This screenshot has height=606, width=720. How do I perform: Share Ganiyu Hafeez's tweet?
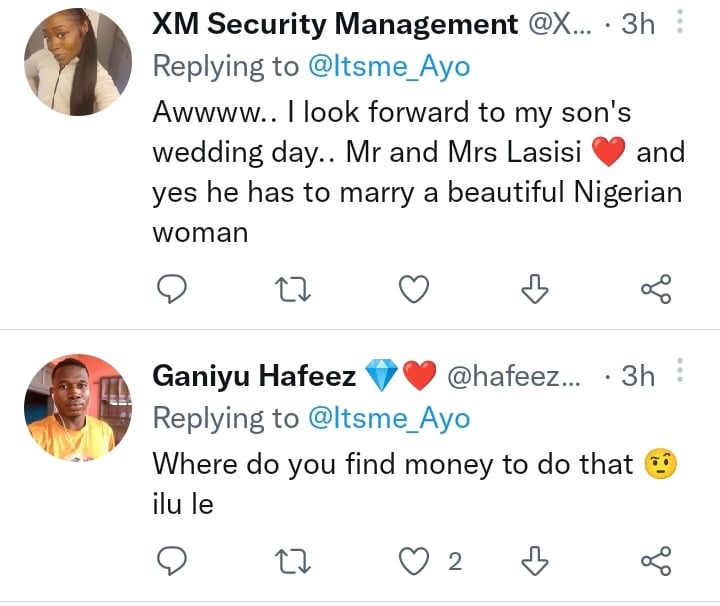(655, 561)
